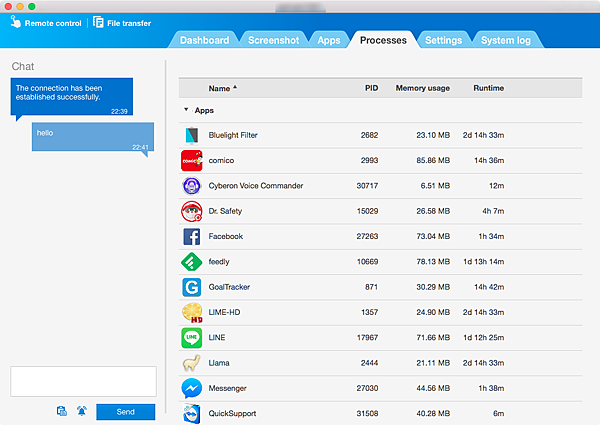Click the Send button
This screenshot has height=425, width=600.
[x=126, y=412]
